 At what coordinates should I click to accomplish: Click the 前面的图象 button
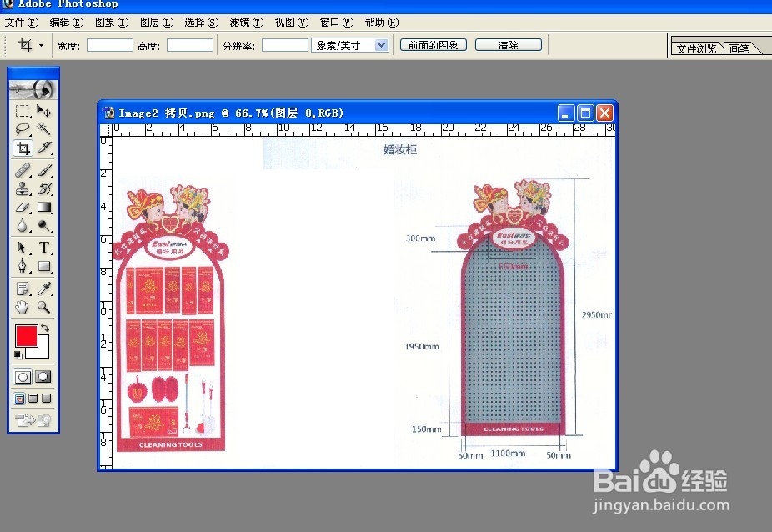[x=433, y=44]
